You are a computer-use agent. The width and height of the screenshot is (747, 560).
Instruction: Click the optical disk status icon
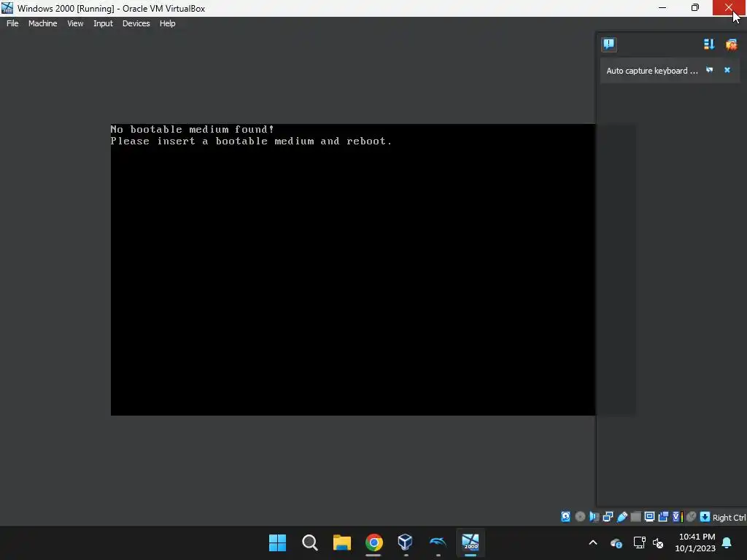pos(580,517)
